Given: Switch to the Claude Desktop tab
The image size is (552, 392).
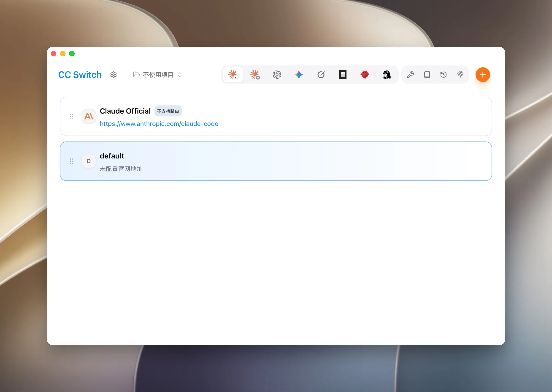Looking at the screenshot, I should (255, 75).
